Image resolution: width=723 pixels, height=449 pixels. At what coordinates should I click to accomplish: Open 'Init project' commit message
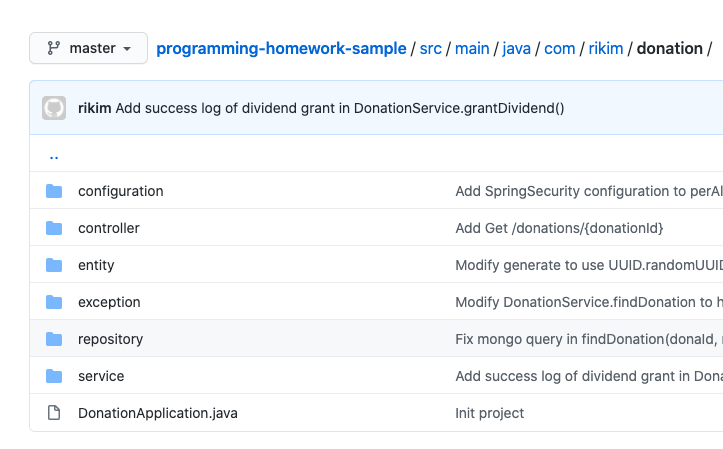pyautogui.click(x=489, y=413)
